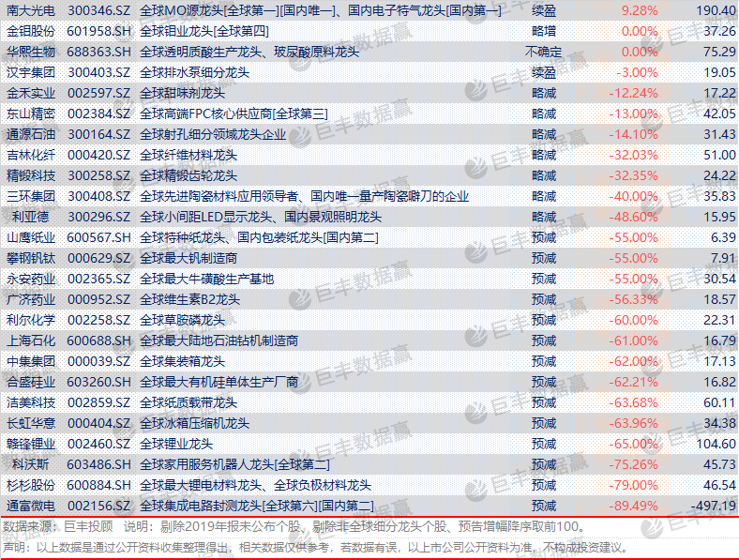Click the data source note 数据来源：巨丰投顾

pyautogui.click(x=58, y=527)
